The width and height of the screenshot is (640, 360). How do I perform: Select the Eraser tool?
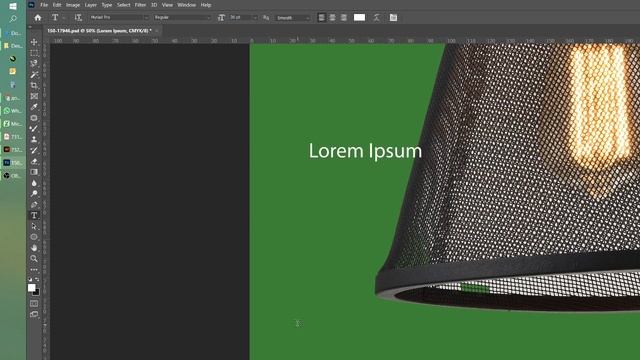point(34,161)
